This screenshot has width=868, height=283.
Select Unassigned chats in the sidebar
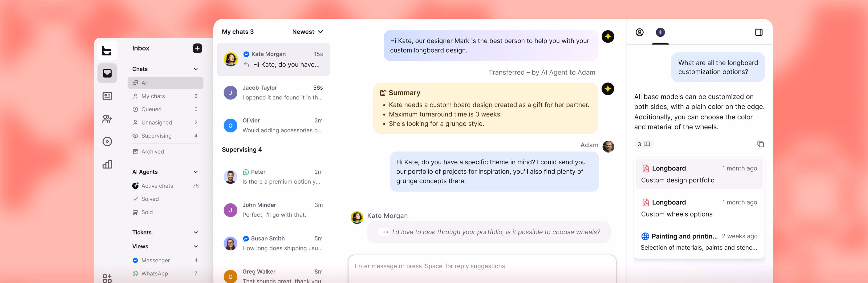(x=165, y=122)
